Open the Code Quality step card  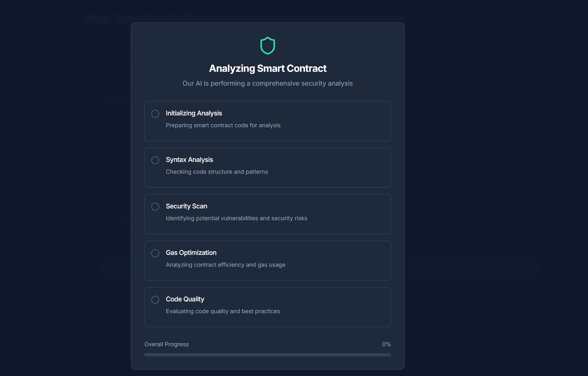click(268, 307)
